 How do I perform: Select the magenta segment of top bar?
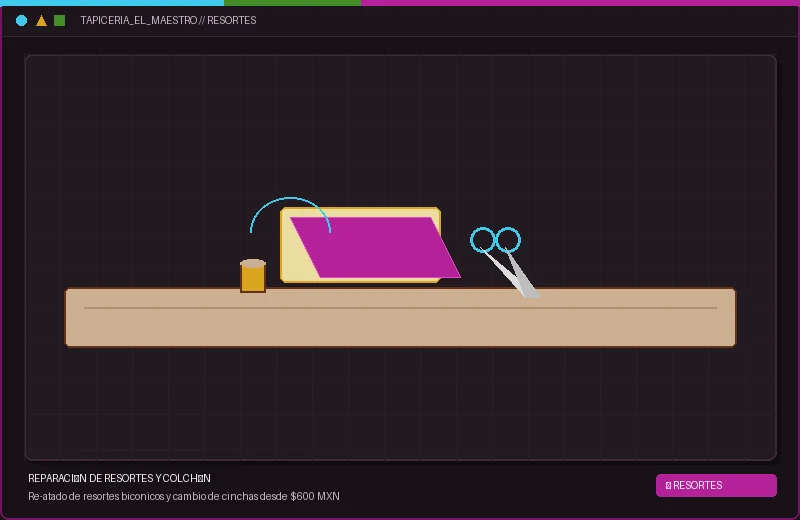coord(580,3)
